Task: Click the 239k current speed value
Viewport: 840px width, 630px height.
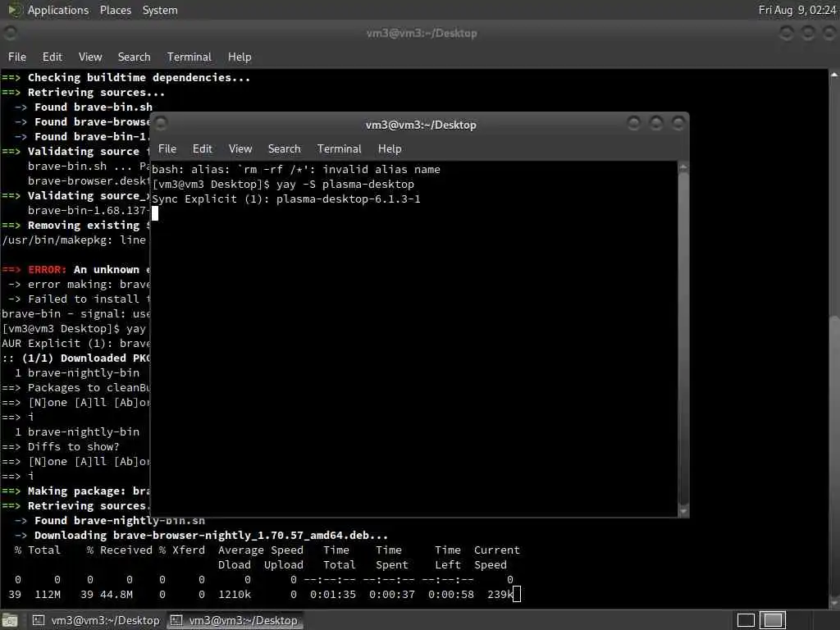Action: 500,594
